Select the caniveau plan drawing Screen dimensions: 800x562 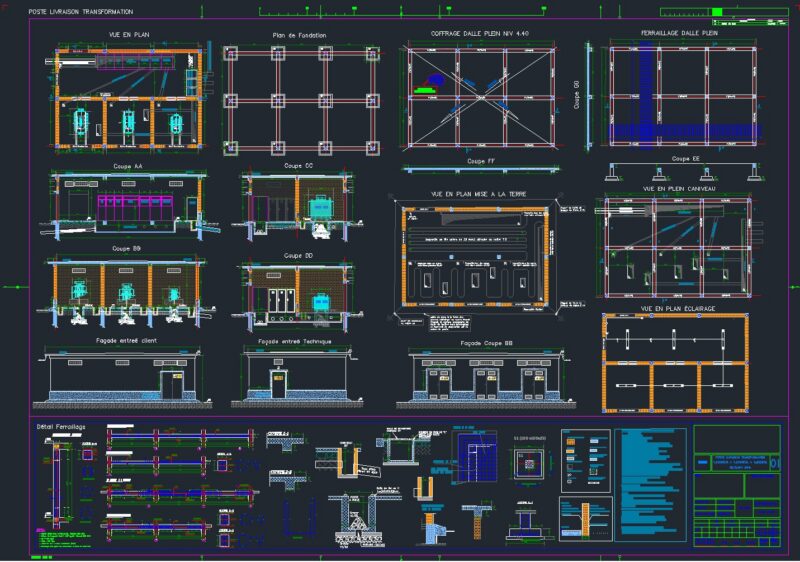[x=677, y=246]
